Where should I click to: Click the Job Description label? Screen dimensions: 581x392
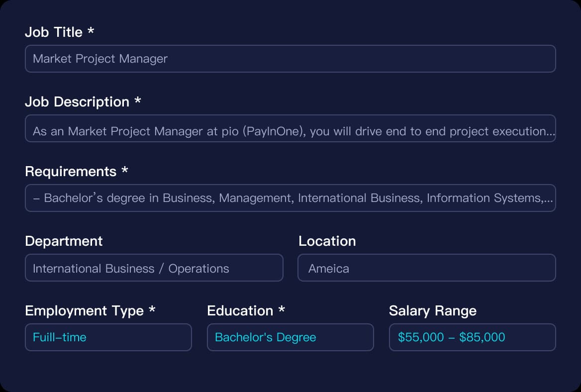pos(77,102)
